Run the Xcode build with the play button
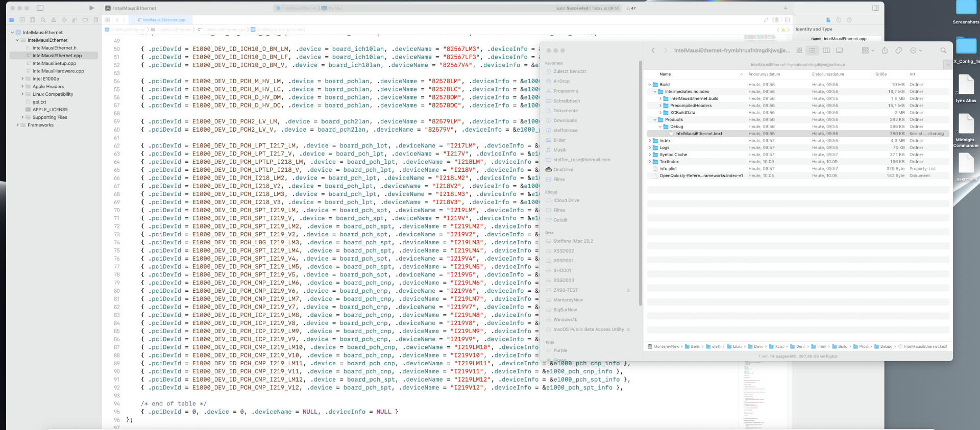Screen dimensions: 980x430 pyautogui.click(x=91, y=8)
